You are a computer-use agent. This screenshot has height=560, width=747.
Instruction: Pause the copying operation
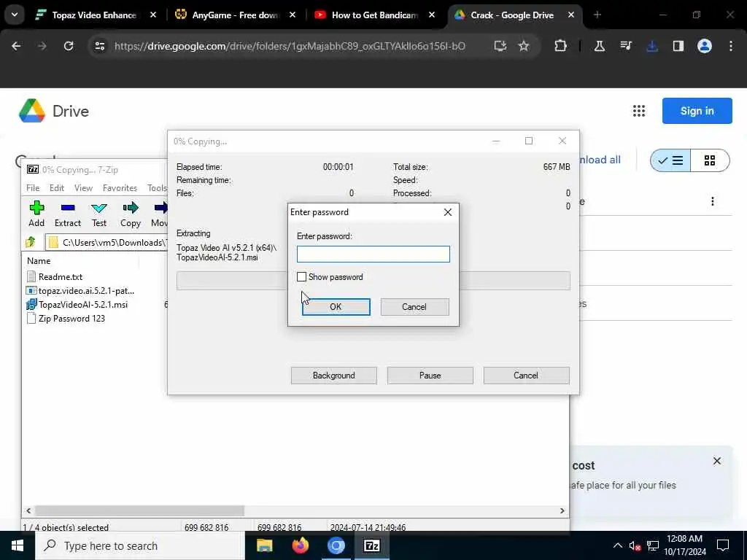[x=430, y=376]
